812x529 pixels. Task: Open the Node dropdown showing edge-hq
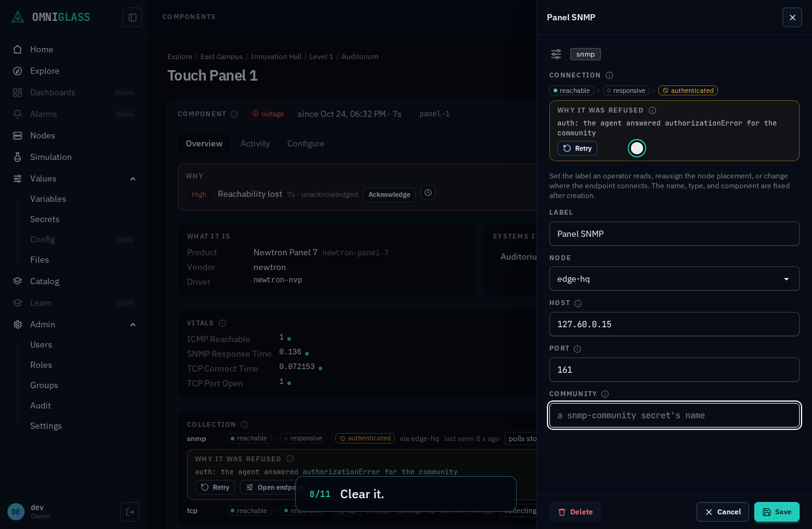pos(674,279)
